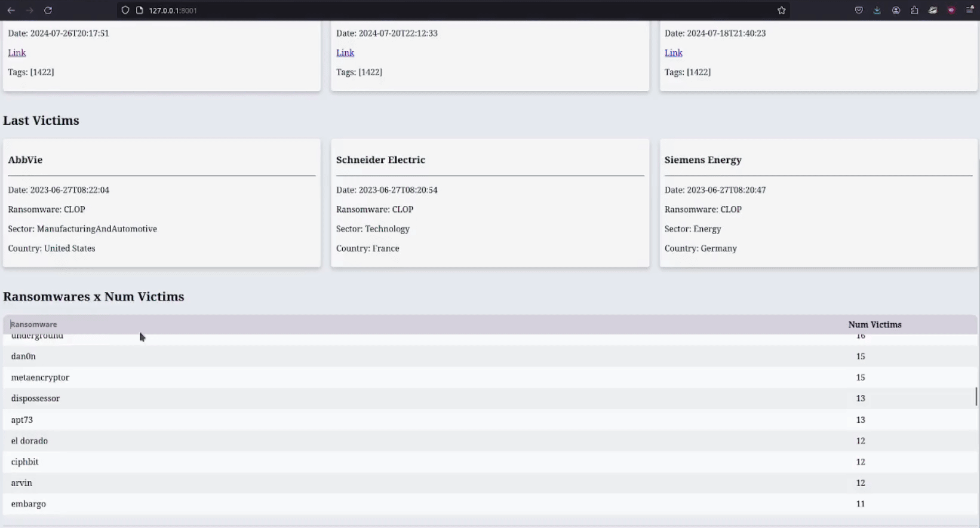Screen dimensions: 980x528
Task: Sort by the Num Victims column header
Action: pos(875,325)
